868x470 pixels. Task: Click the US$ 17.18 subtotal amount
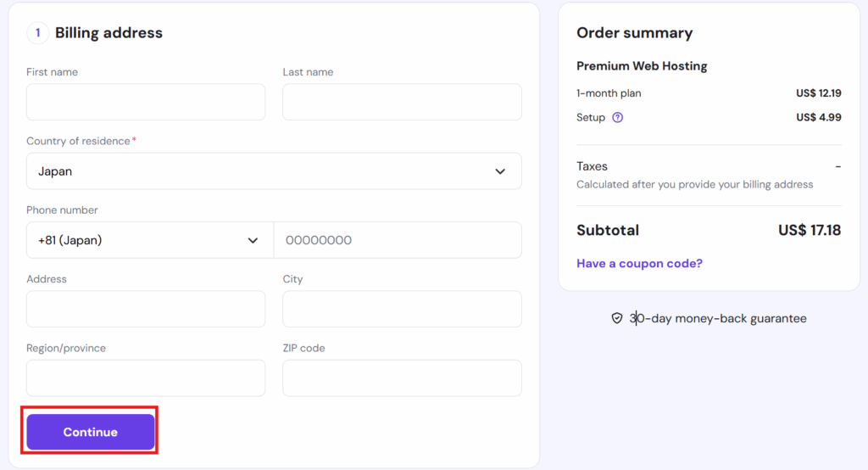(x=810, y=230)
